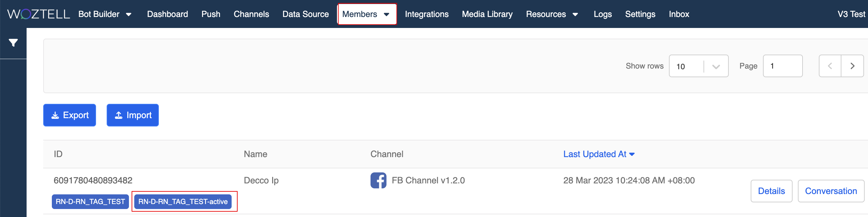Go to next page arrow
Image resolution: width=868 pixels, height=217 pixels.
pyautogui.click(x=852, y=66)
